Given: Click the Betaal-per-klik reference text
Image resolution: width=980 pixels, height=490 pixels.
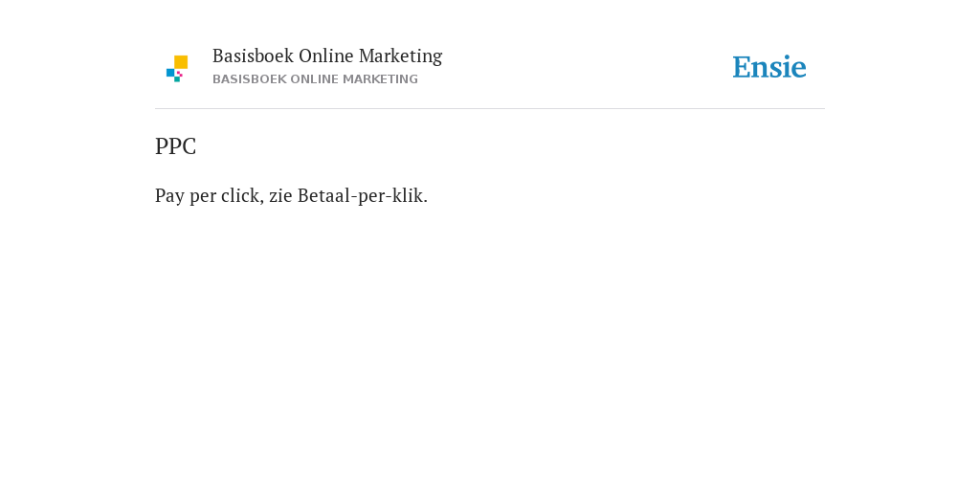Looking at the screenshot, I should [363, 195].
